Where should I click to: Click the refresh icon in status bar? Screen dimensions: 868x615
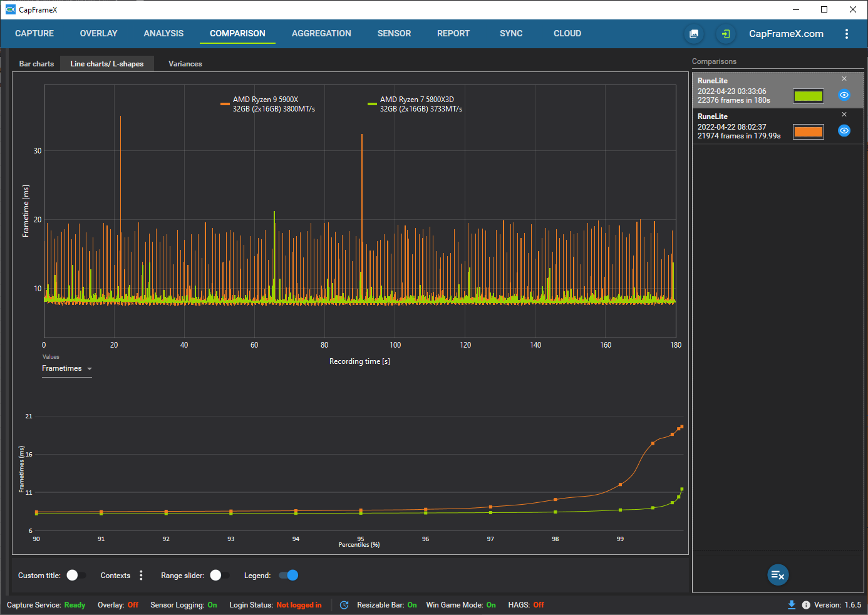(x=344, y=605)
